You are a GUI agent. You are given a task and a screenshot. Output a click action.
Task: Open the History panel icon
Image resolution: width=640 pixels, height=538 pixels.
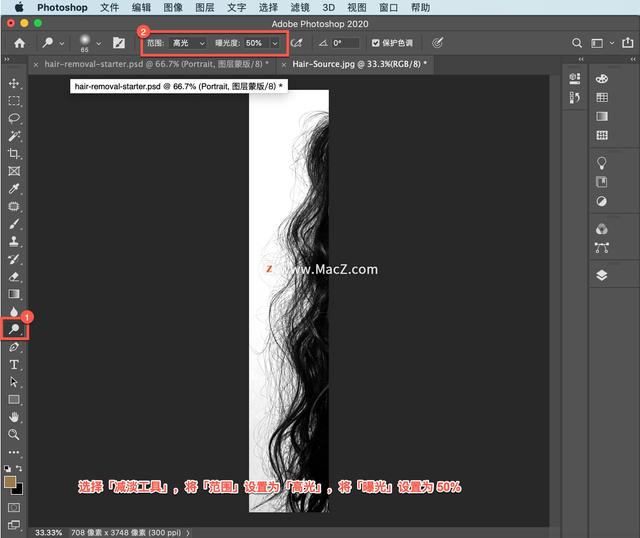(x=575, y=97)
